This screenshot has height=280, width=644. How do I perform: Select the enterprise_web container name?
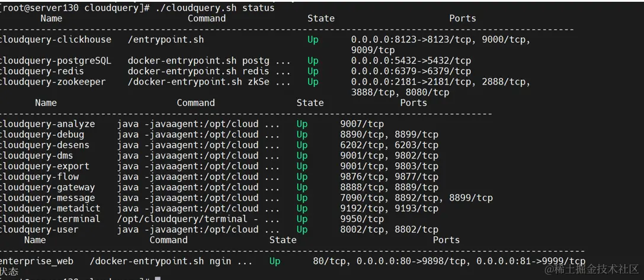37,261
